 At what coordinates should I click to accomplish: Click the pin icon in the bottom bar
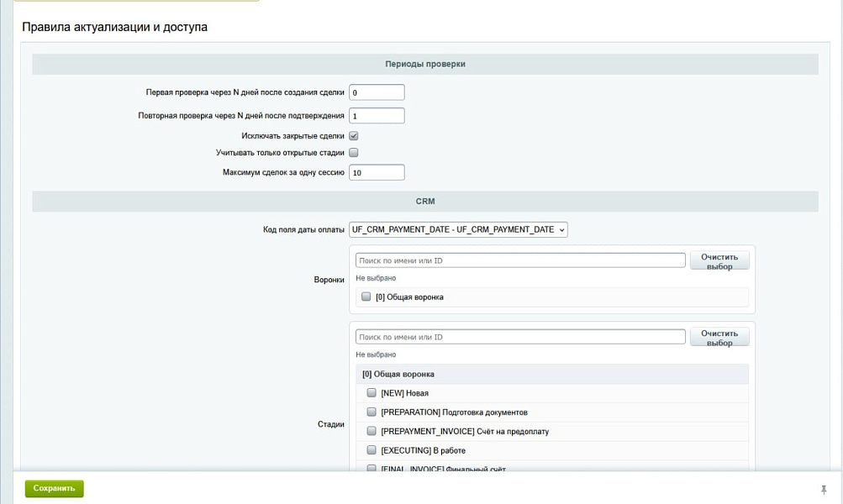pyautogui.click(x=823, y=490)
